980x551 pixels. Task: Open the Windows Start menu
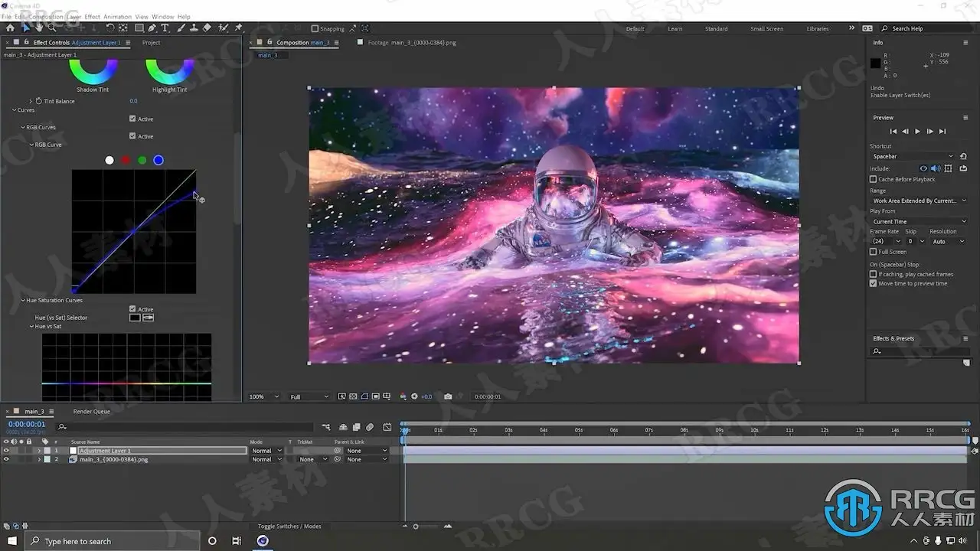[x=12, y=541]
